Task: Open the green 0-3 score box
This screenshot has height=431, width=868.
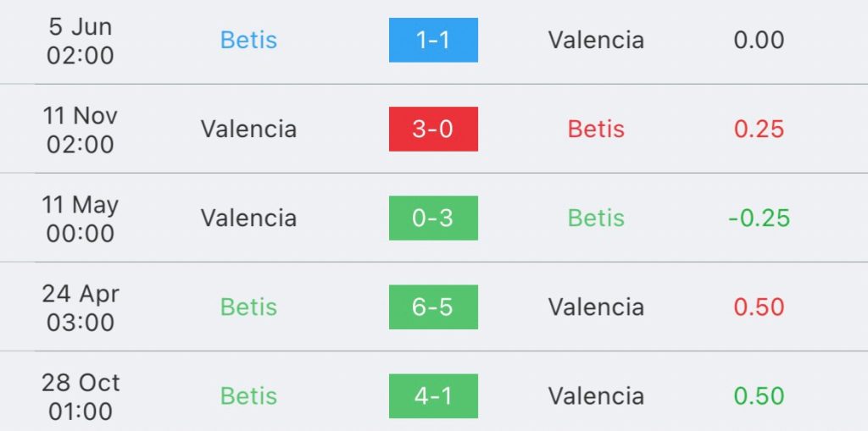Action: [433, 218]
